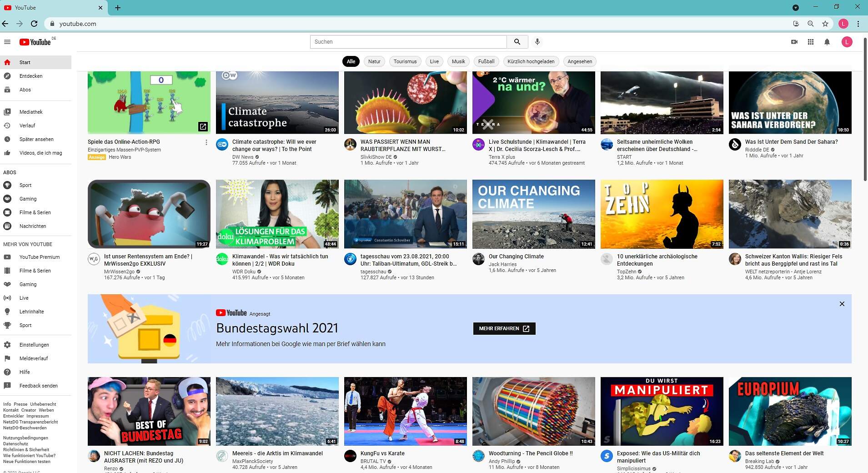This screenshot has width=868, height=473.
Task: Open MrWissen2go channel link
Action: click(x=119, y=272)
